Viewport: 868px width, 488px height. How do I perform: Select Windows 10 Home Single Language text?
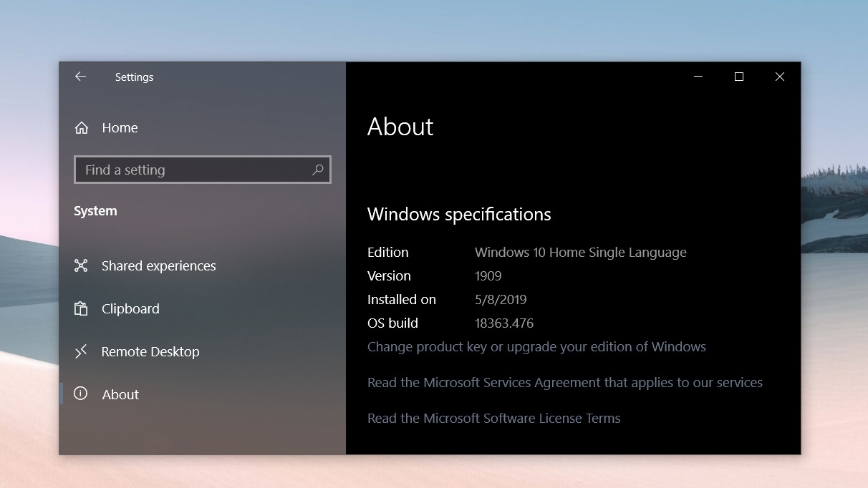pos(581,252)
